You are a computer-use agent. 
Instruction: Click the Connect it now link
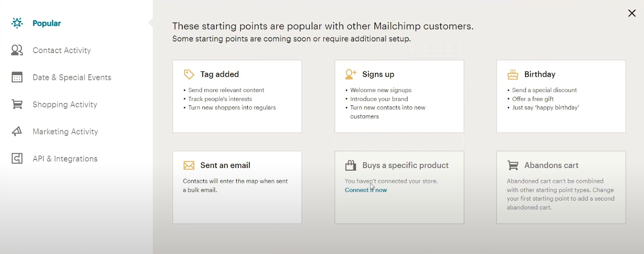point(365,190)
